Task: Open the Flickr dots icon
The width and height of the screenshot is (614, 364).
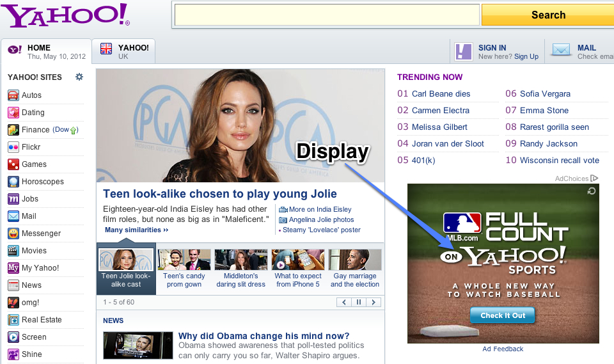Action: click(x=13, y=147)
